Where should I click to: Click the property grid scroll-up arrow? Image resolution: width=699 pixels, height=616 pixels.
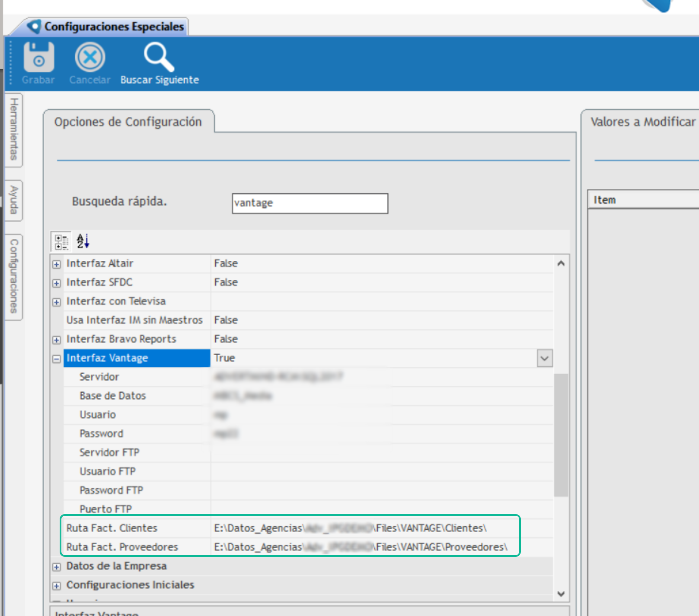coord(561,263)
